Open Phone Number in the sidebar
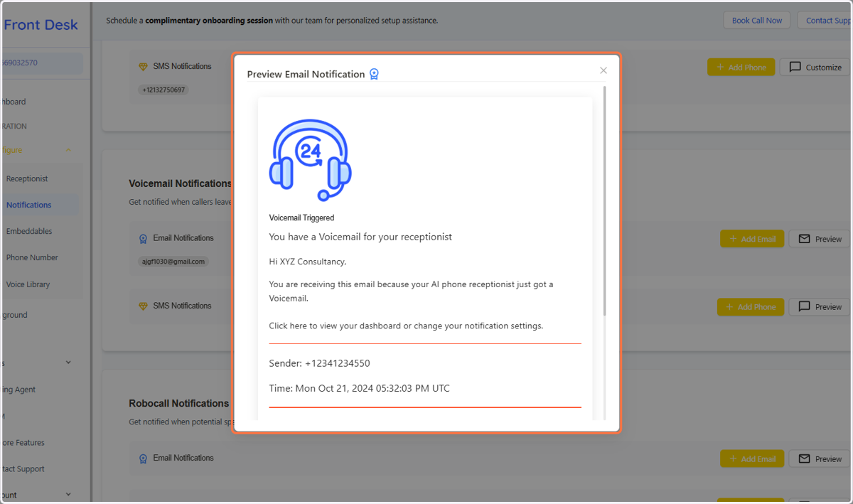Screen dimensions: 853x504 (x=32, y=257)
